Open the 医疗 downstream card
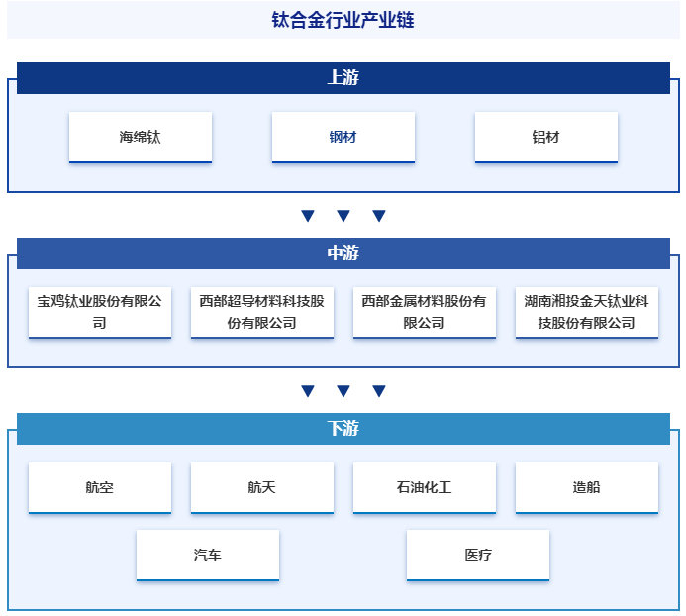 pos(478,556)
